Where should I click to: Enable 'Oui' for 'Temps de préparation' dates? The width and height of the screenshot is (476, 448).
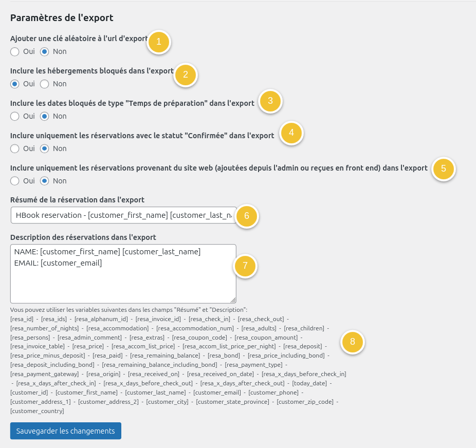point(13,116)
